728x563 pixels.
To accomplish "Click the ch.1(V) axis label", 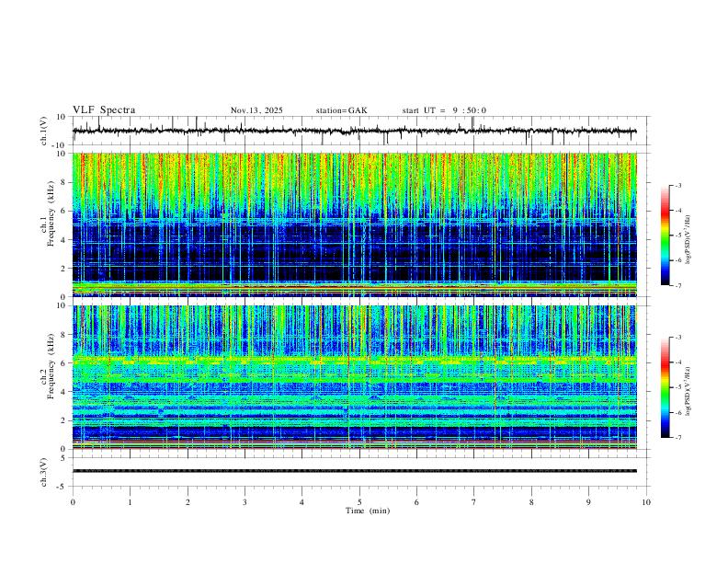I will coord(44,131).
